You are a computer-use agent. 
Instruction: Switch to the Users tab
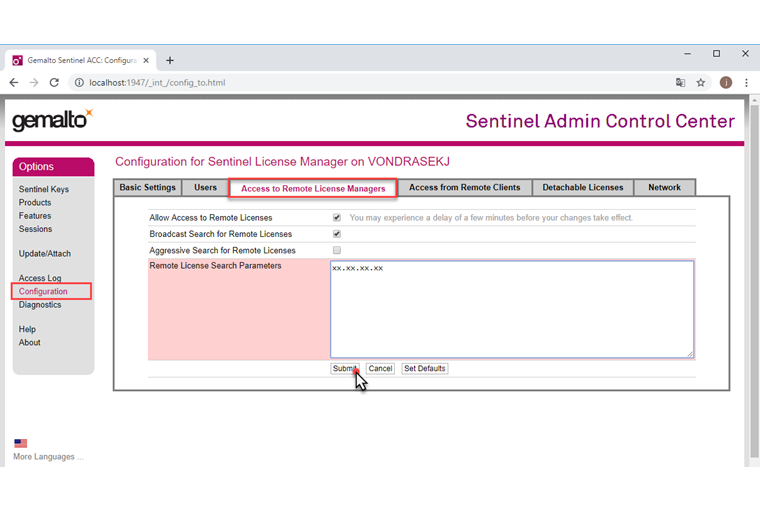coord(206,188)
